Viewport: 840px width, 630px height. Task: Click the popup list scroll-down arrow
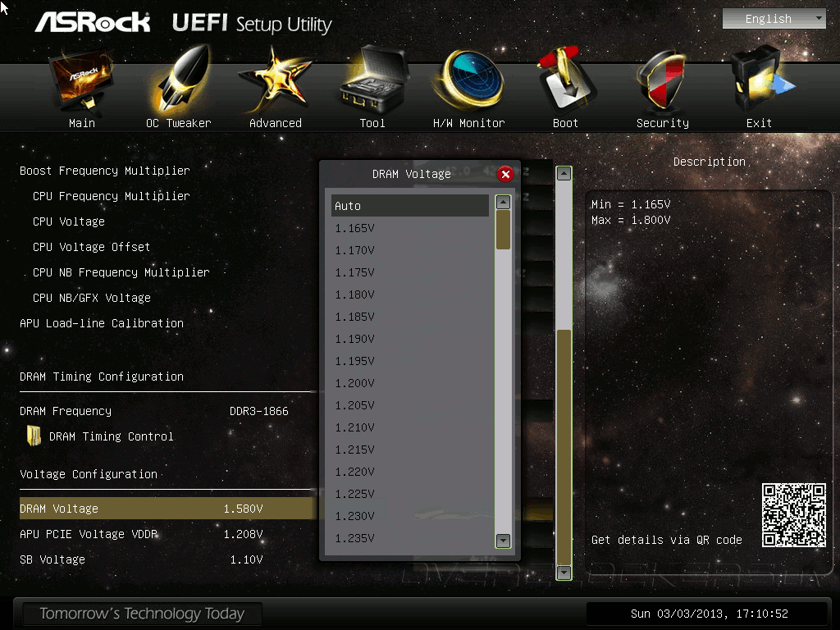coord(503,541)
